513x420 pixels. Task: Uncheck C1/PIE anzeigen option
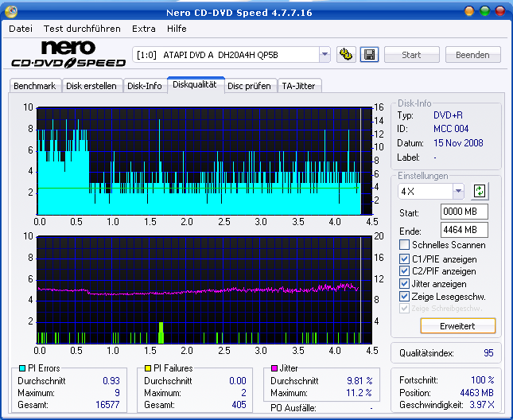(405, 259)
